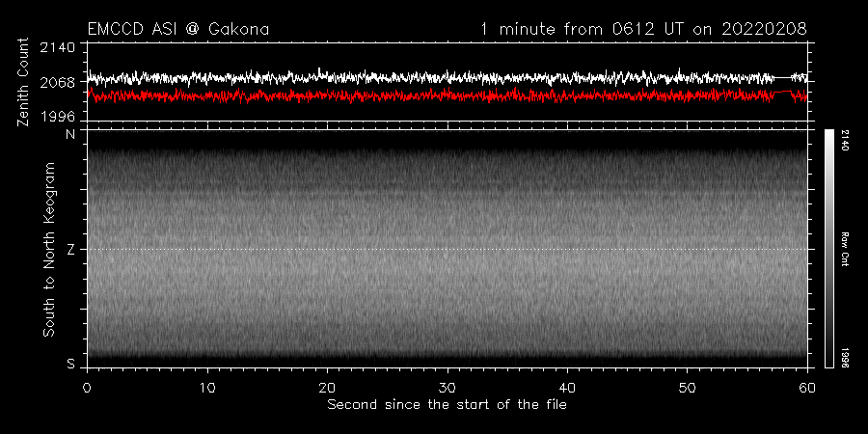Click the red zenith count trace
Screen dimensions: 868x434
448,95
